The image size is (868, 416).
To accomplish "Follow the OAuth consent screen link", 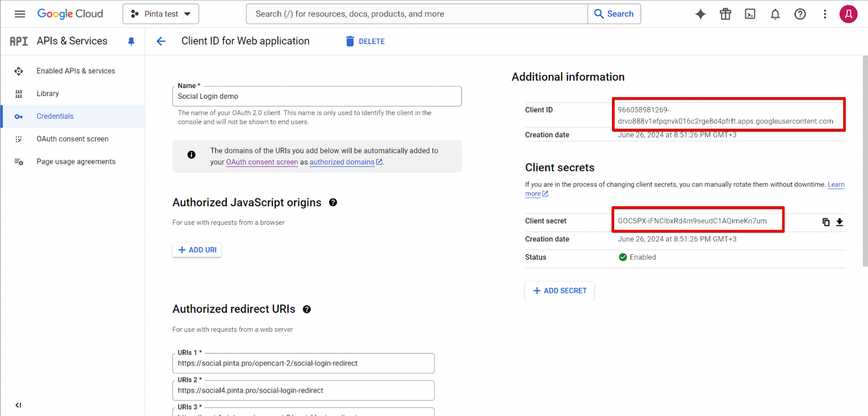I will tap(262, 162).
